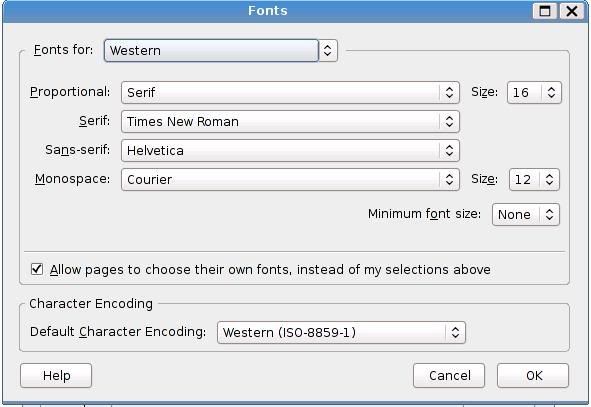Open the Proportional Serif dropdown

290,92
